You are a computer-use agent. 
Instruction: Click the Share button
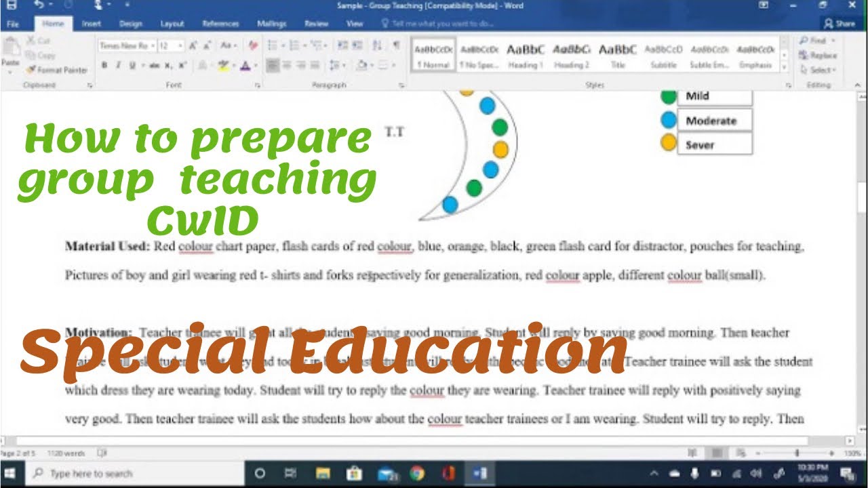tap(840, 23)
